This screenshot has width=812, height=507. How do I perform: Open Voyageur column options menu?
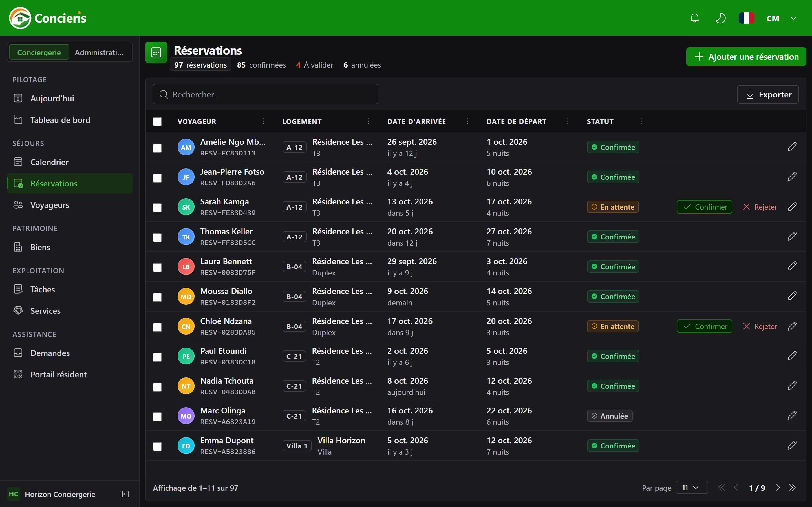tap(263, 121)
